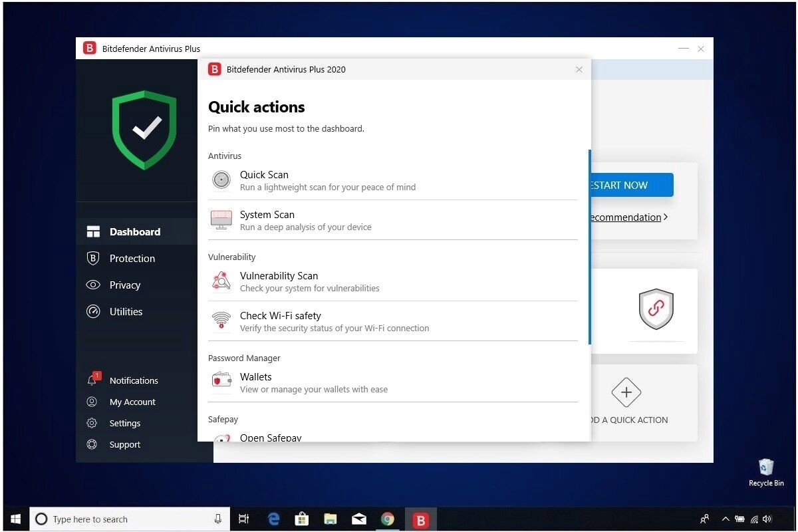Open the My Account icon
The height and width of the screenshot is (532, 798).
point(94,402)
